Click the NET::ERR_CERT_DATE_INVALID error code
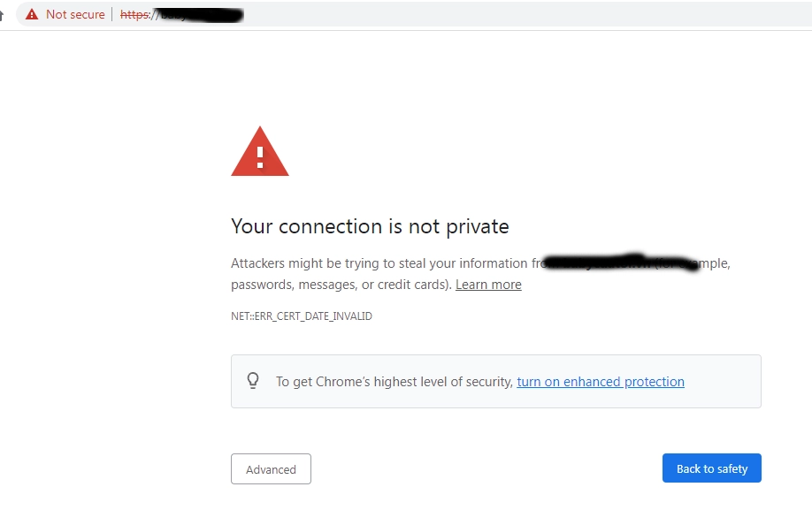The image size is (812, 525). pyautogui.click(x=301, y=316)
